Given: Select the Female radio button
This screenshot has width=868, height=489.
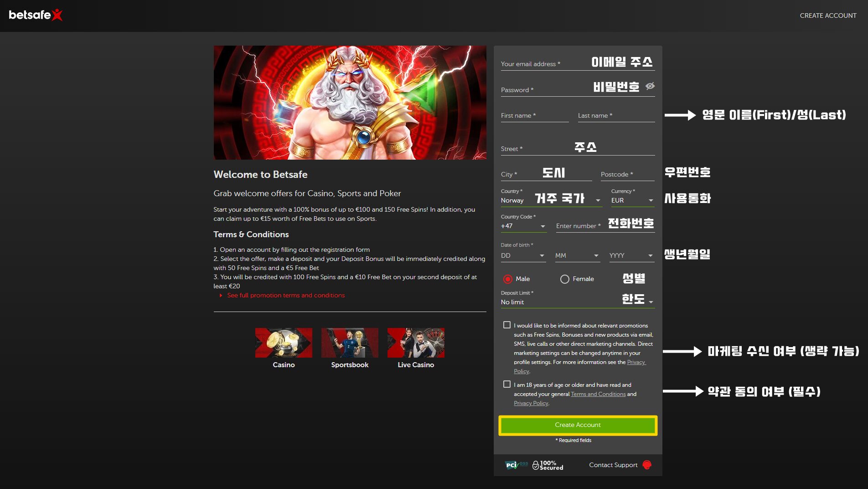Looking at the screenshot, I should click(x=564, y=279).
